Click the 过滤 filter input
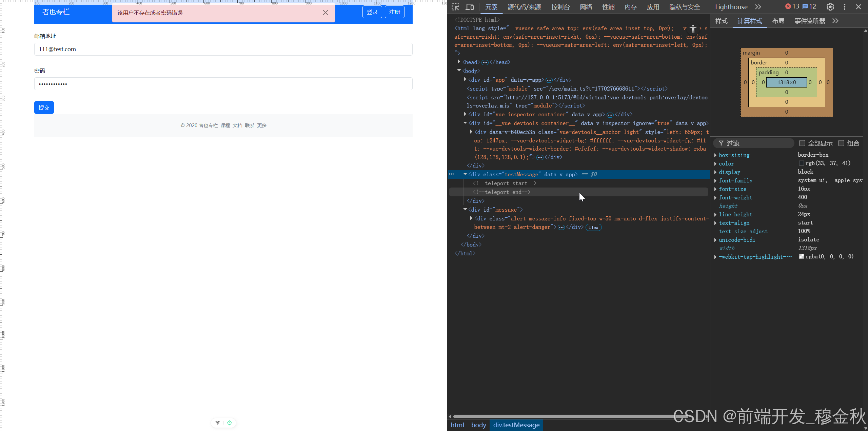Viewport: 868px width, 431px height. [x=753, y=143]
